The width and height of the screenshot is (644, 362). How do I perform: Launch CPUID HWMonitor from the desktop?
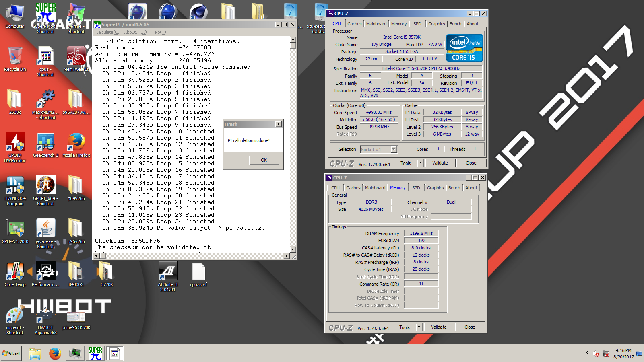[x=15, y=147]
